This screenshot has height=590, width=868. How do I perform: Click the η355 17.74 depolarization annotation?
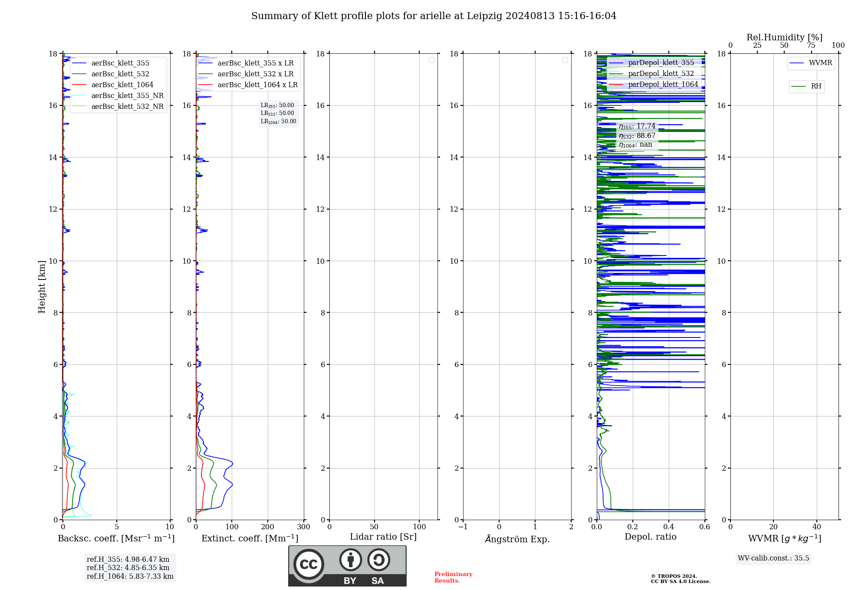637,126
